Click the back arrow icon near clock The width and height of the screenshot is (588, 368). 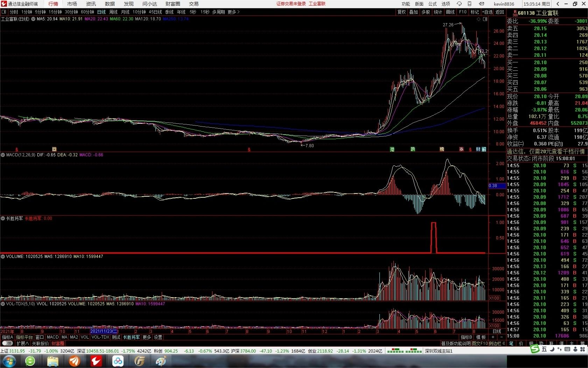pyautogui.click(x=558, y=4)
